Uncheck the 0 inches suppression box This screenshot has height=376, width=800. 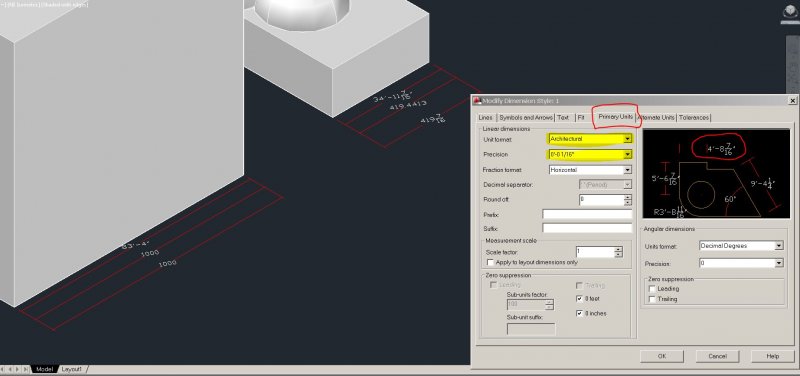click(x=579, y=313)
